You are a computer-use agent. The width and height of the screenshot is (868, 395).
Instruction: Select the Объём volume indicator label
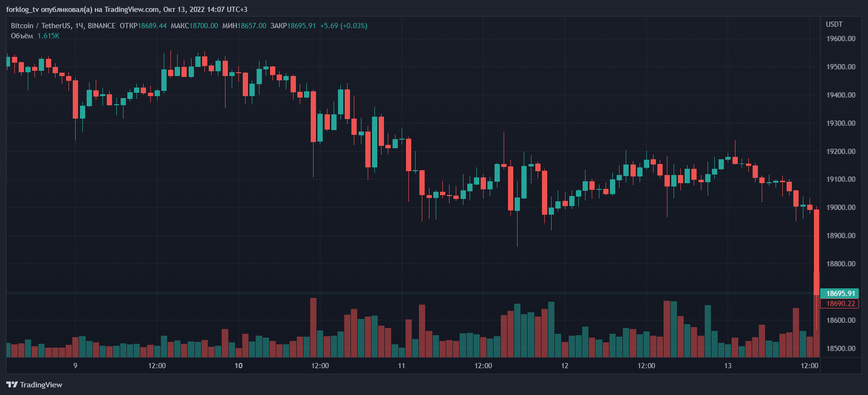[22, 36]
